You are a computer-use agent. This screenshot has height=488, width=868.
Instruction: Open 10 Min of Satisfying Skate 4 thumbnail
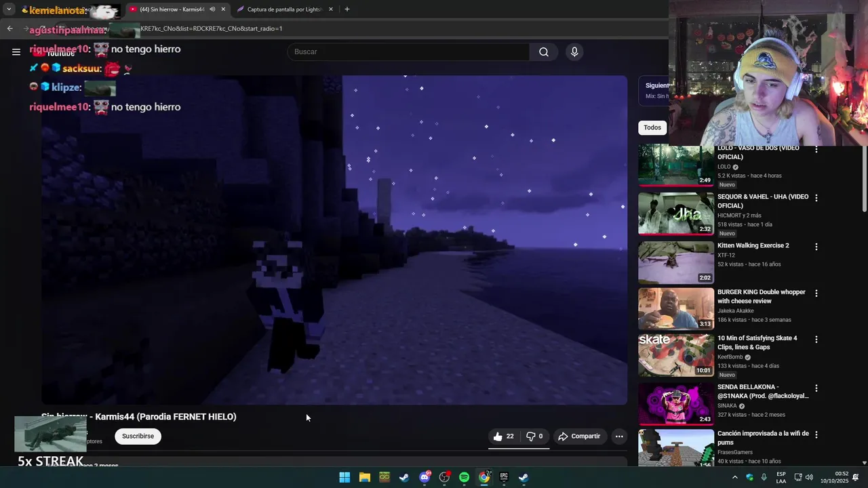675,355
